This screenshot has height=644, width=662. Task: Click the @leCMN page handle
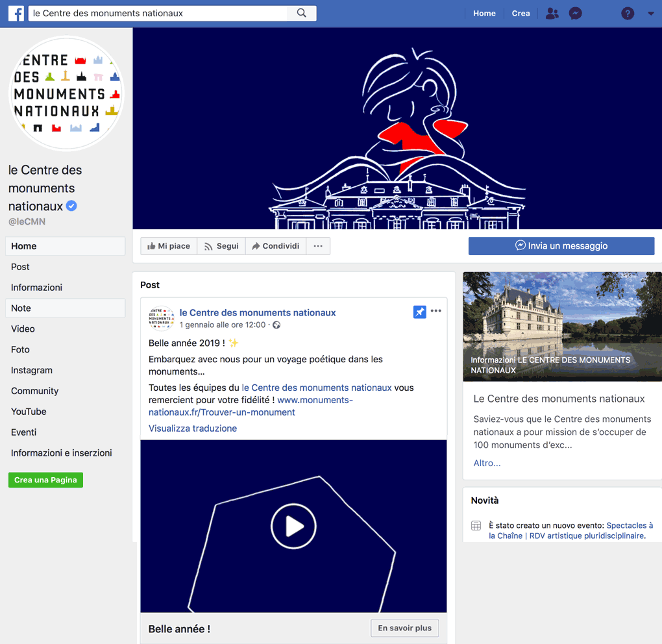(27, 222)
